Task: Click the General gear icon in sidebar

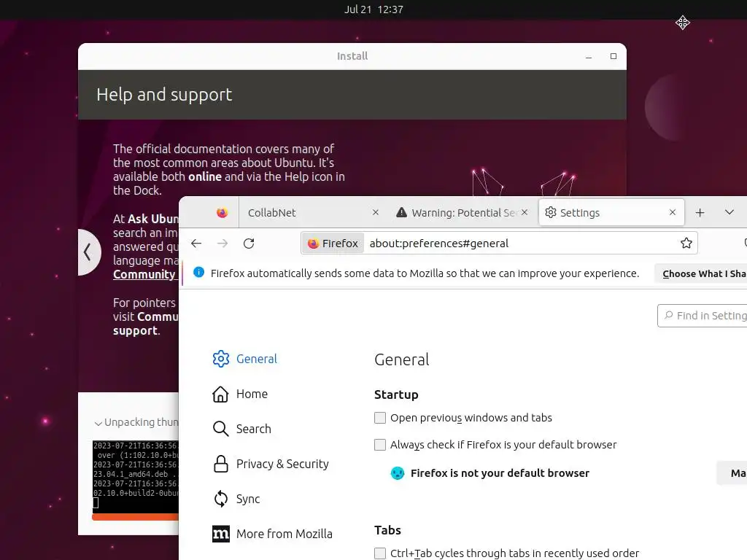Action: (220, 359)
